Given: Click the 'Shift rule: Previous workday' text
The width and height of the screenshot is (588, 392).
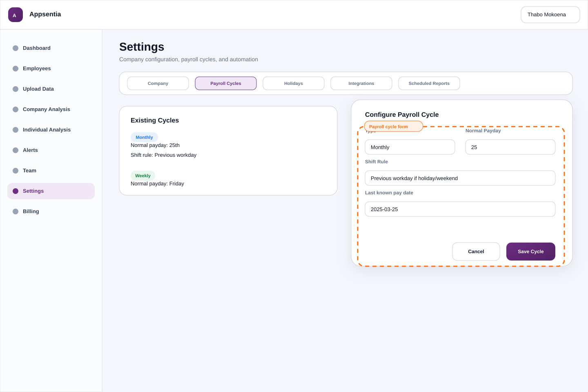Looking at the screenshot, I should tap(163, 155).
